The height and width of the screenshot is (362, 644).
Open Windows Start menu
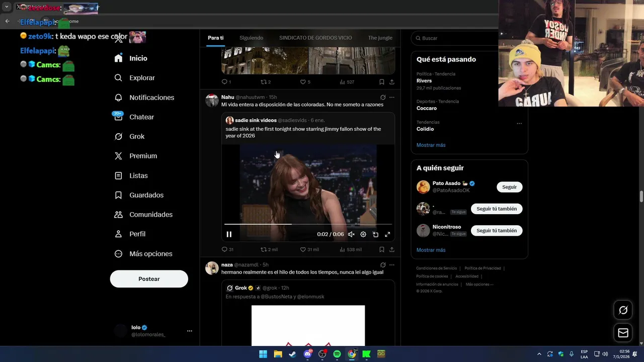263,354
